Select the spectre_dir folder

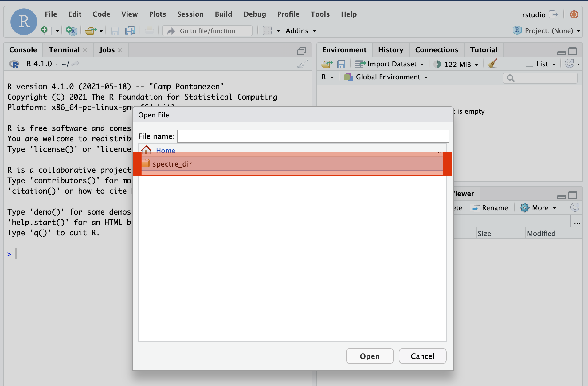172,164
